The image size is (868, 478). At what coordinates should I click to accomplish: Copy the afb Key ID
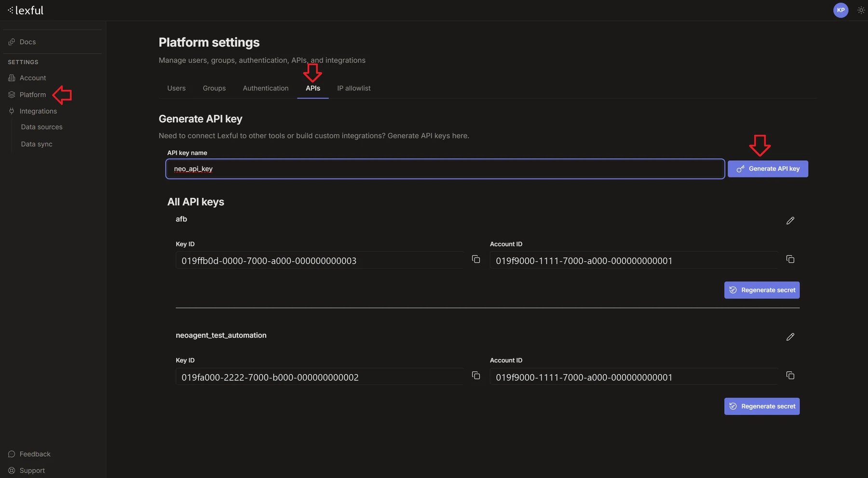475,259
